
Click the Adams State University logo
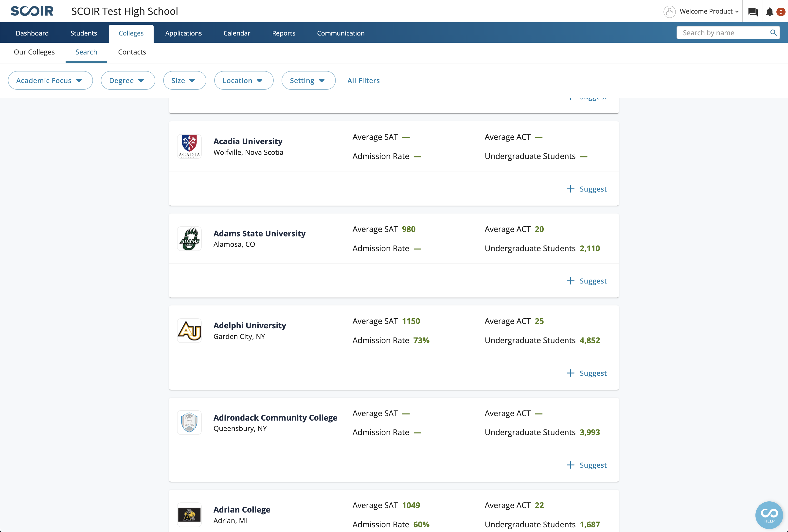(189, 239)
